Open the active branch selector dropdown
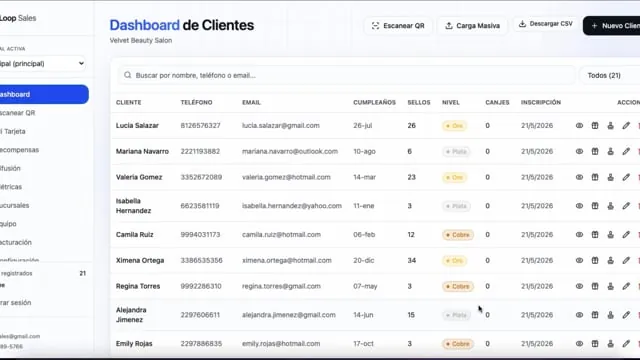This screenshot has width=640, height=360. (x=42, y=63)
